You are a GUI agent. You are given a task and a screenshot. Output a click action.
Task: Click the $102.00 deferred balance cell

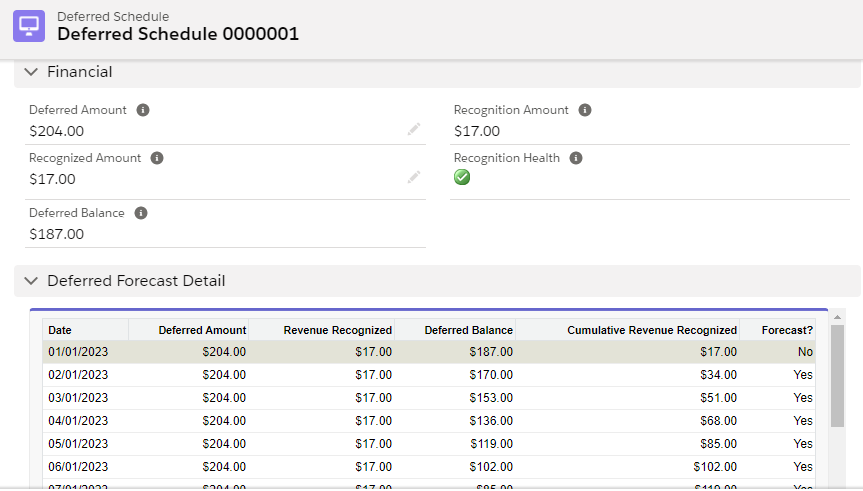pos(490,466)
